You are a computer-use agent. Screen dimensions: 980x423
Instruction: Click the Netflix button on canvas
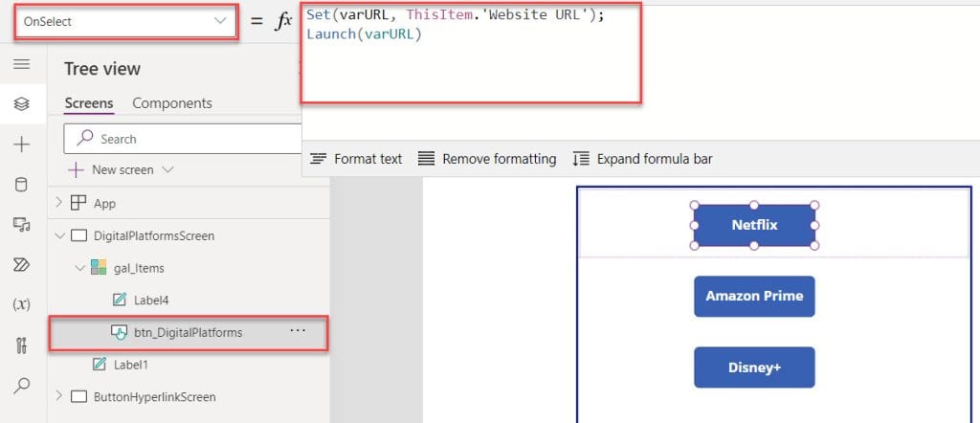tap(754, 225)
